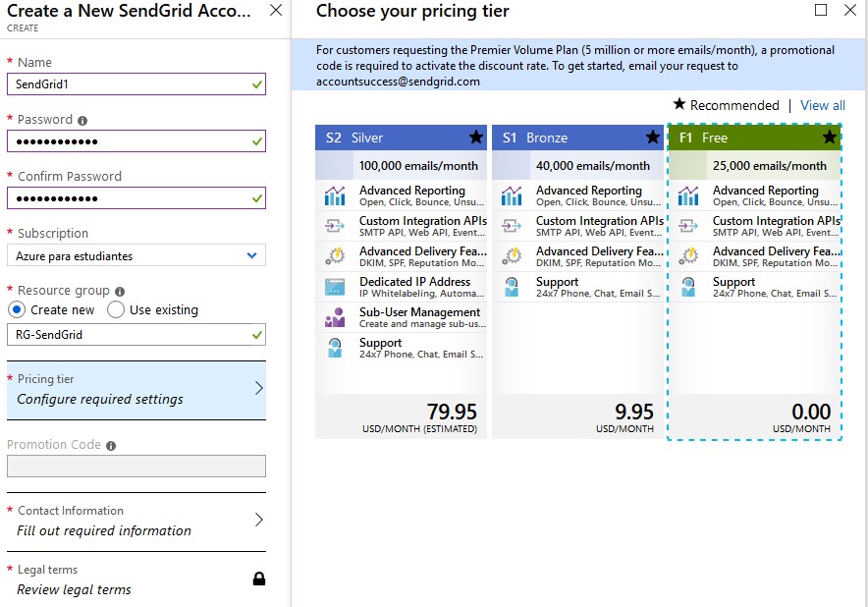The height and width of the screenshot is (607, 868).
Task: Click the Advanced Delivery gear icon in Free tier
Action: [688, 256]
